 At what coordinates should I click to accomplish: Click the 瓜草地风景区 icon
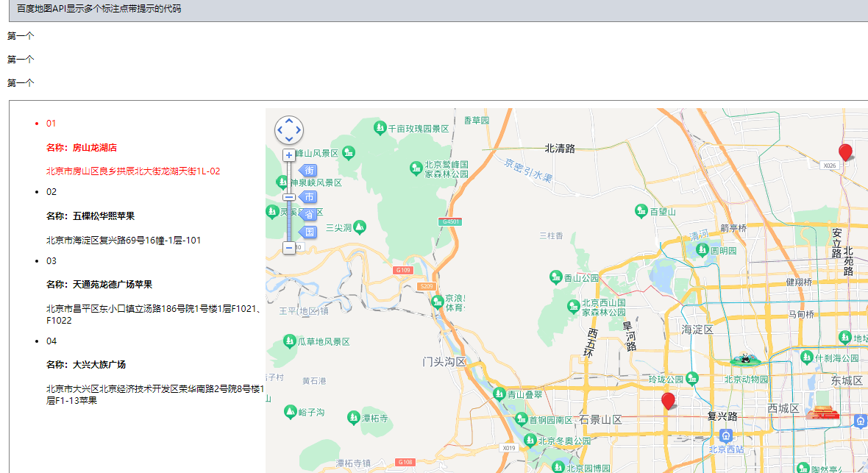coord(290,341)
